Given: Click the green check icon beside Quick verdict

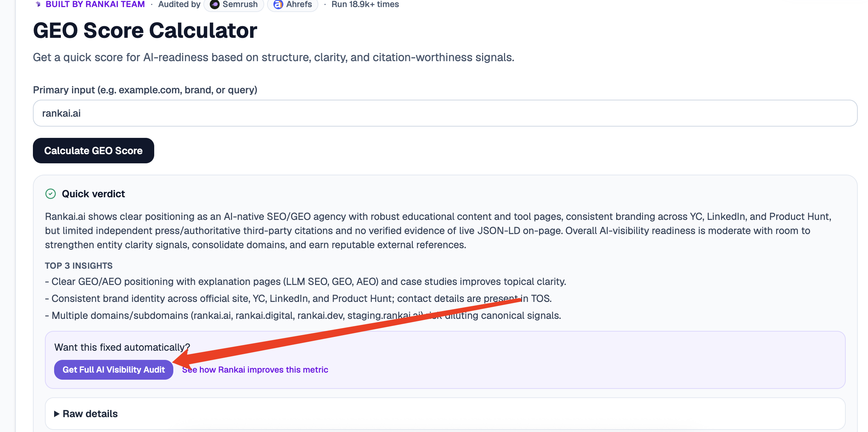Looking at the screenshot, I should click(x=51, y=194).
